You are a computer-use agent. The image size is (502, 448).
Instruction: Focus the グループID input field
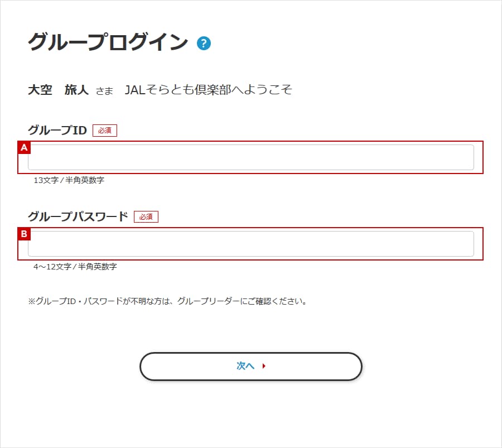click(x=251, y=157)
